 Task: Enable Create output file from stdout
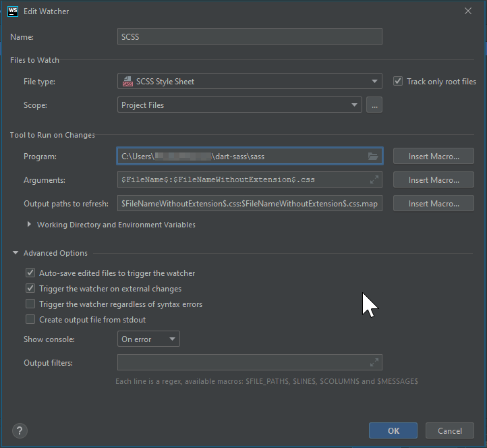pos(30,320)
